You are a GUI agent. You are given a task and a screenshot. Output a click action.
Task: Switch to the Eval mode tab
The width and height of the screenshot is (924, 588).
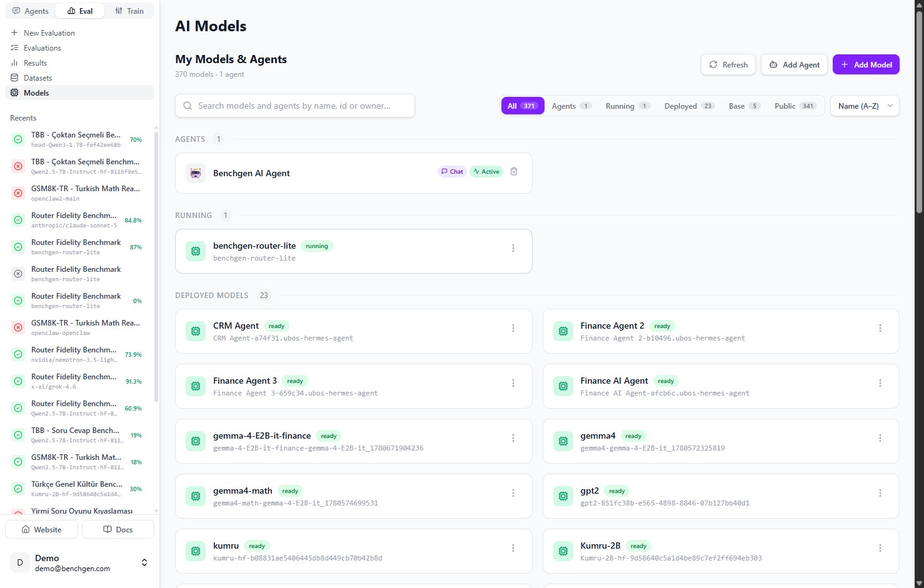[79, 11]
